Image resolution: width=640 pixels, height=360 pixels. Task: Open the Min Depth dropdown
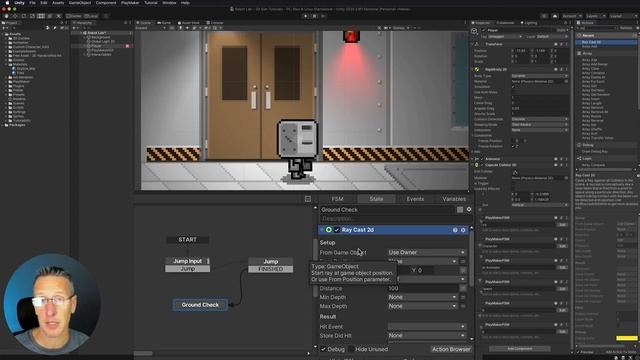[422, 297]
